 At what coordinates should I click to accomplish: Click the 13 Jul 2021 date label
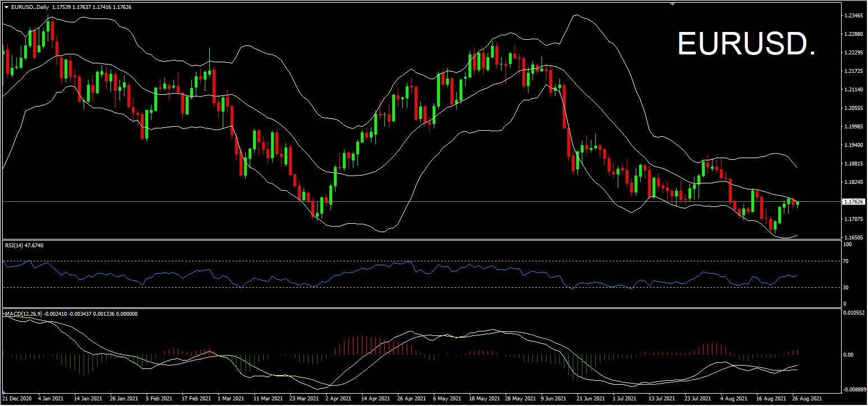(662, 398)
